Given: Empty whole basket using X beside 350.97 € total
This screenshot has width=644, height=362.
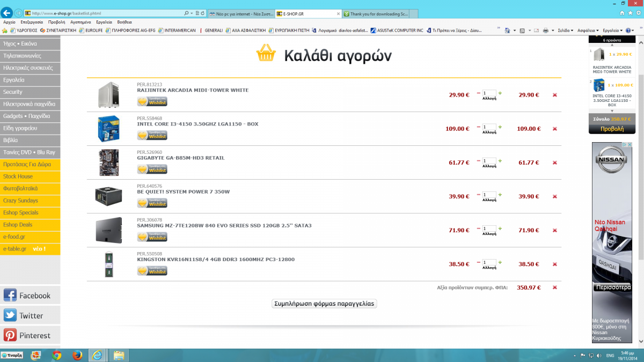Looking at the screenshot, I should coord(555,287).
